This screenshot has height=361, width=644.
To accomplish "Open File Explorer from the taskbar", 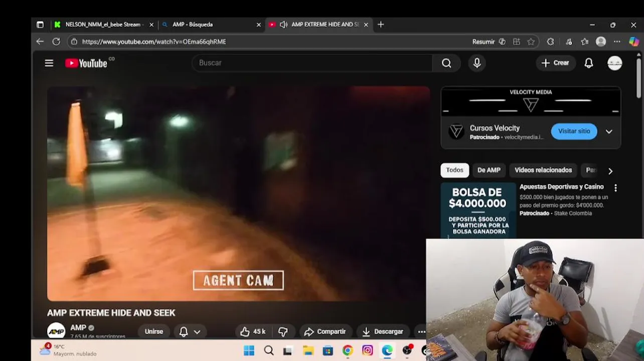I will [308, 350].
